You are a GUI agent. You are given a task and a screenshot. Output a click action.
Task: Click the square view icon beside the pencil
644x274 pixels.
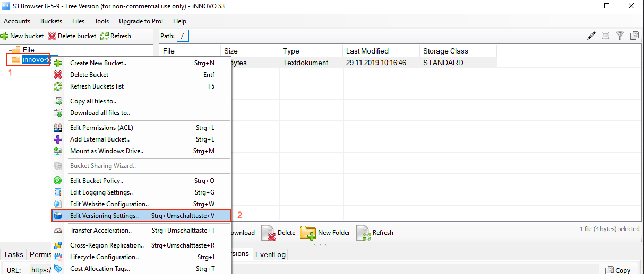point(605,36)
